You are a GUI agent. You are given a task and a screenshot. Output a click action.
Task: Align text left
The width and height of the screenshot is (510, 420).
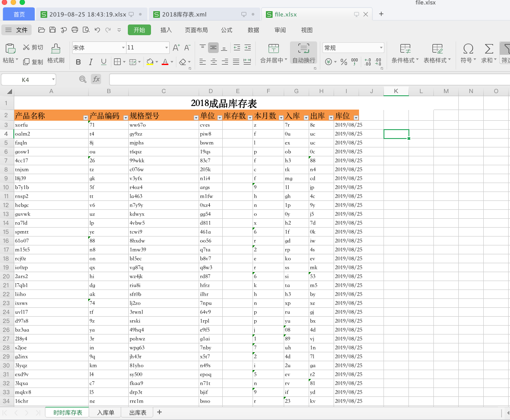tap(202, 62)
